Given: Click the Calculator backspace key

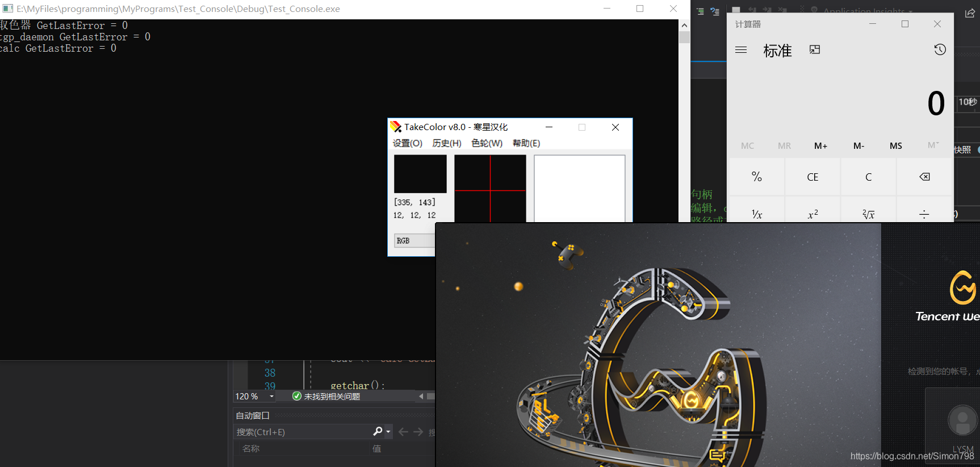Looking at the screenshot, I should click(x=924, y=177).
